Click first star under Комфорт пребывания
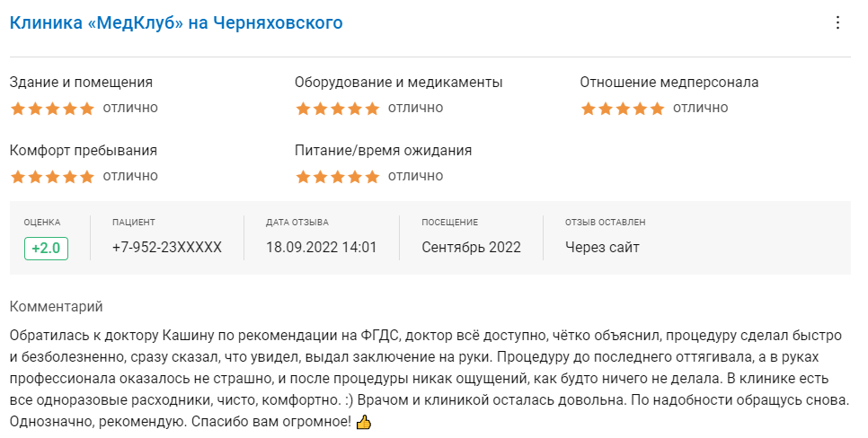The image size is (868, 438). 18,177
